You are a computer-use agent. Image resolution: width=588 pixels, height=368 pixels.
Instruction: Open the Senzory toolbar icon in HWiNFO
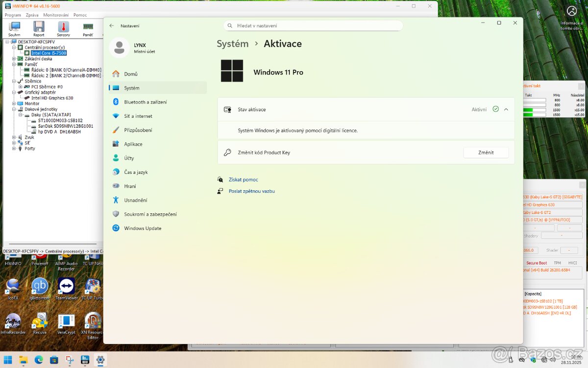click(63, 28)
